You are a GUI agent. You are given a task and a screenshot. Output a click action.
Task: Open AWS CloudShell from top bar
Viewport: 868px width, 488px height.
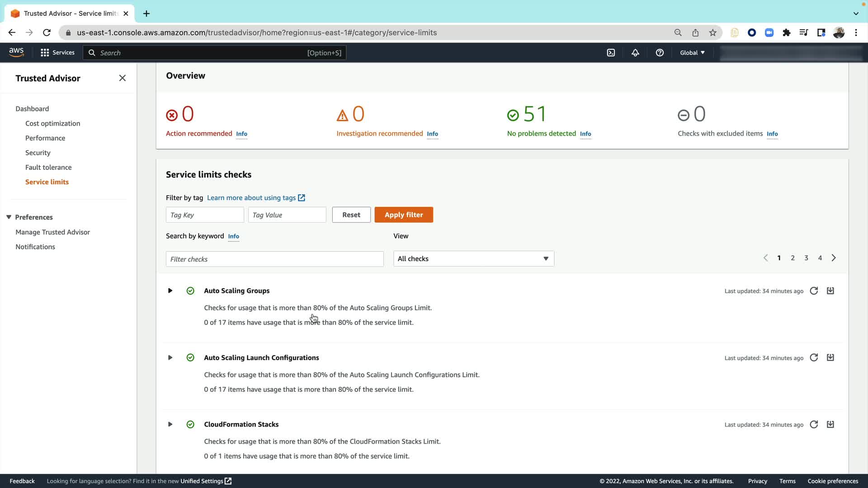pos(611,53)
